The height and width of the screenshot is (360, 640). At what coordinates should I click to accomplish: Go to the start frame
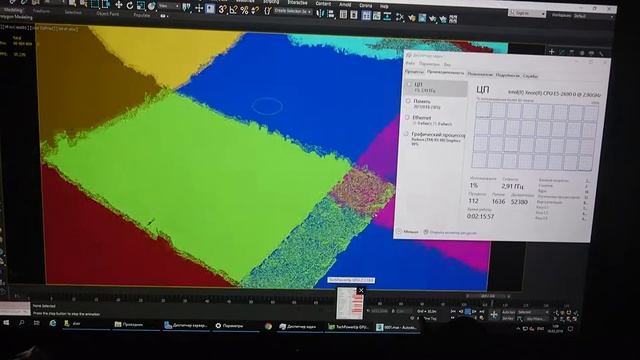click(453, 311)
